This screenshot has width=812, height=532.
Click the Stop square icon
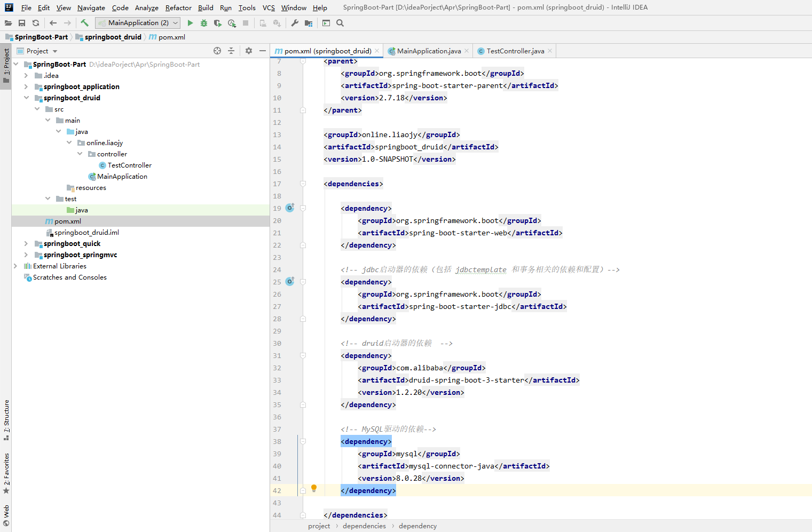point(246,23)
